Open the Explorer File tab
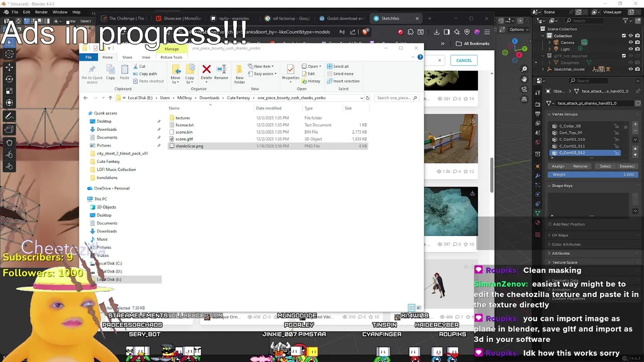Screen dimensions: 644x362 click(89, 57)
